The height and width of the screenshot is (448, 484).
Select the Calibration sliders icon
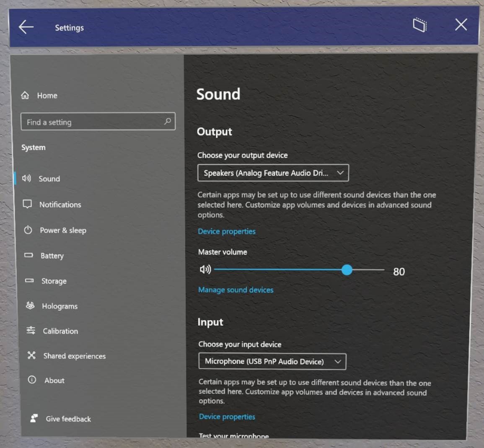point(31,331)
